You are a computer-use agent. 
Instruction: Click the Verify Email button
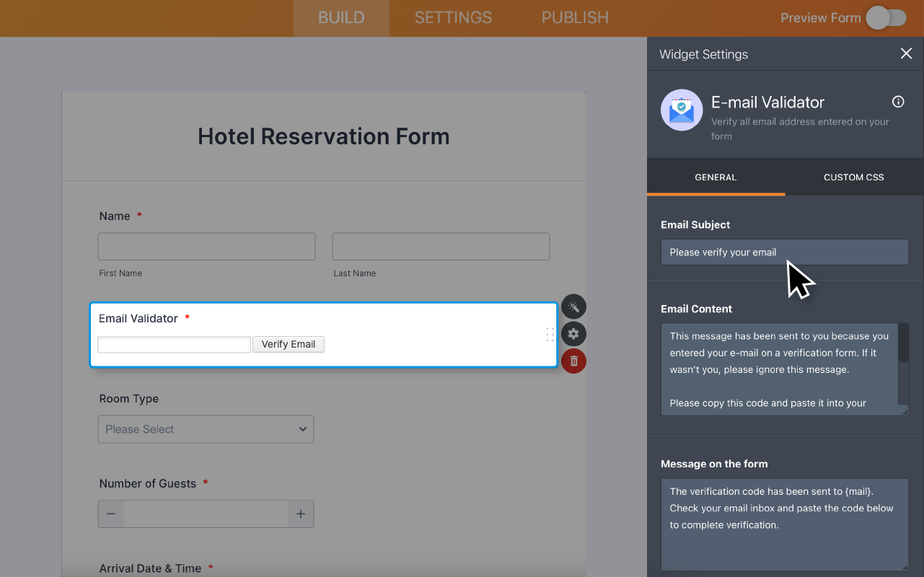coord(288,344)
